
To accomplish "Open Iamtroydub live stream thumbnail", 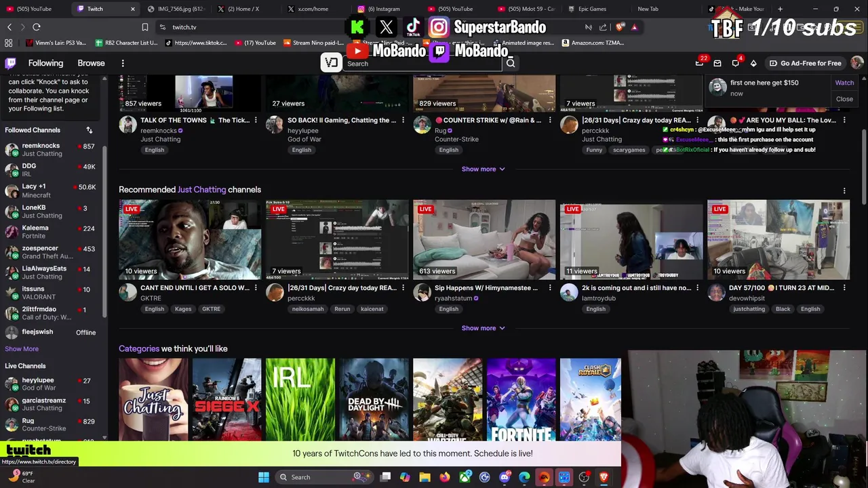I will [631, 240].
